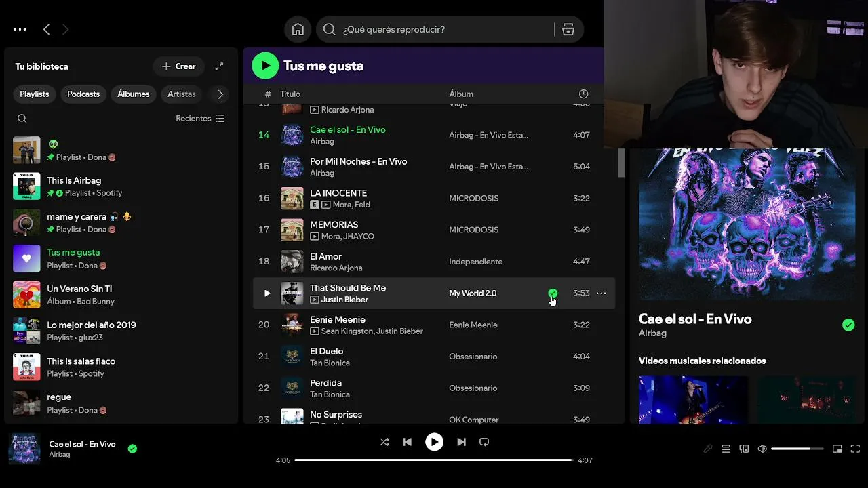This screenshot has width=868, height=488.
Task: Seek in the song progress bar
Action: pyautogui.click(x=434, y=460)
